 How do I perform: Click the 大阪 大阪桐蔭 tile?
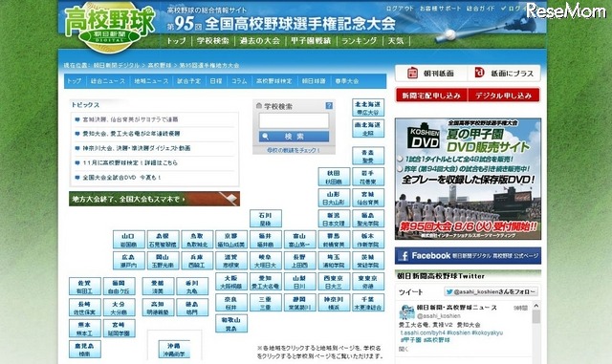tap(231, 282)
